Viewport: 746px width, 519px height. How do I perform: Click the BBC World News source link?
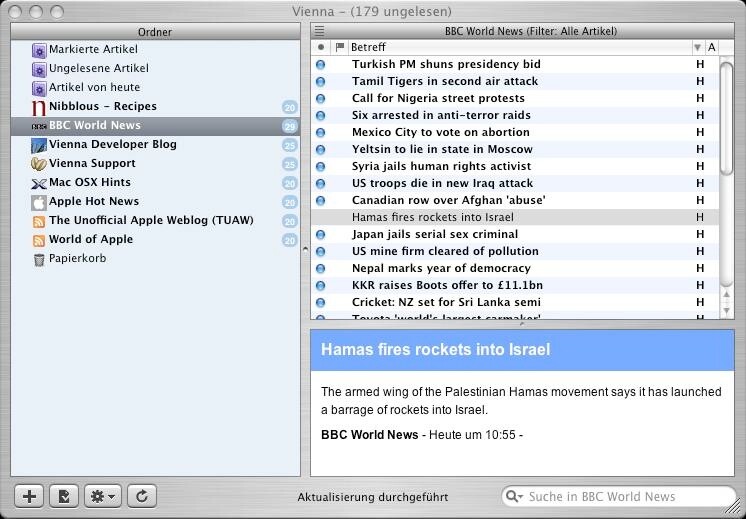[370, 435]
